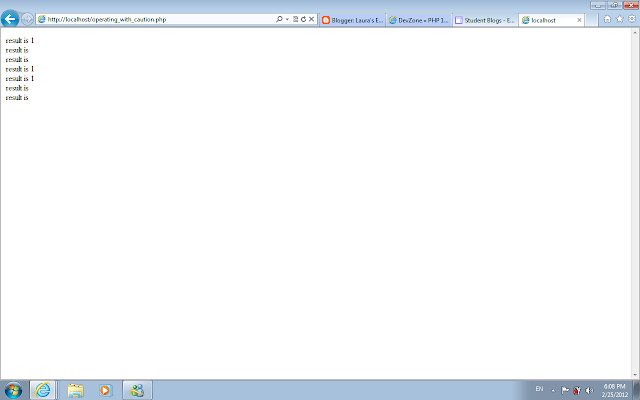Click the URL address field

159,19
